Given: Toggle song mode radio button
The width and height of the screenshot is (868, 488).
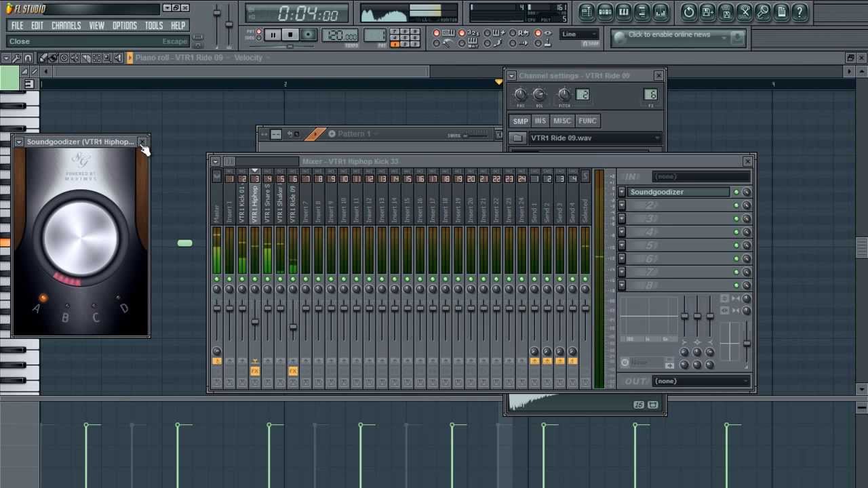Looking at the screenshot, I should click(258, 38).
